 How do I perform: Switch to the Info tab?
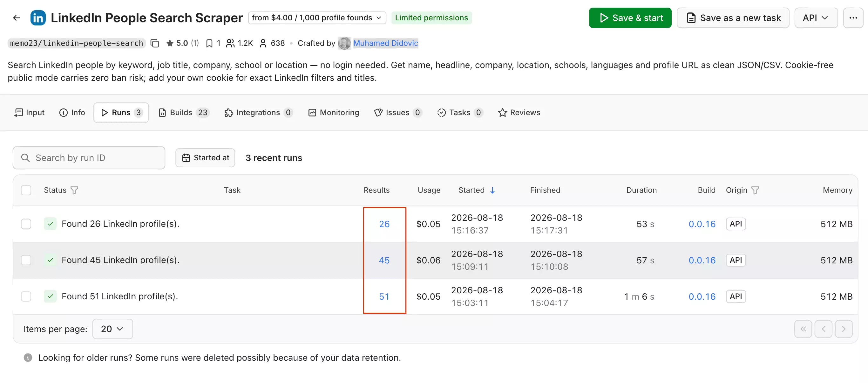72,113
